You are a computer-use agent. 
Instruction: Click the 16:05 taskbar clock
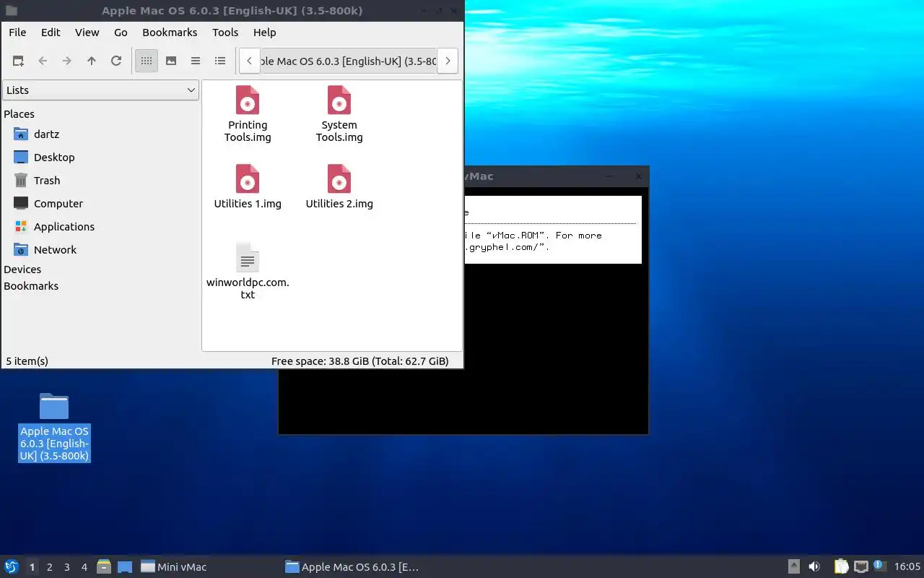point(907,567)
